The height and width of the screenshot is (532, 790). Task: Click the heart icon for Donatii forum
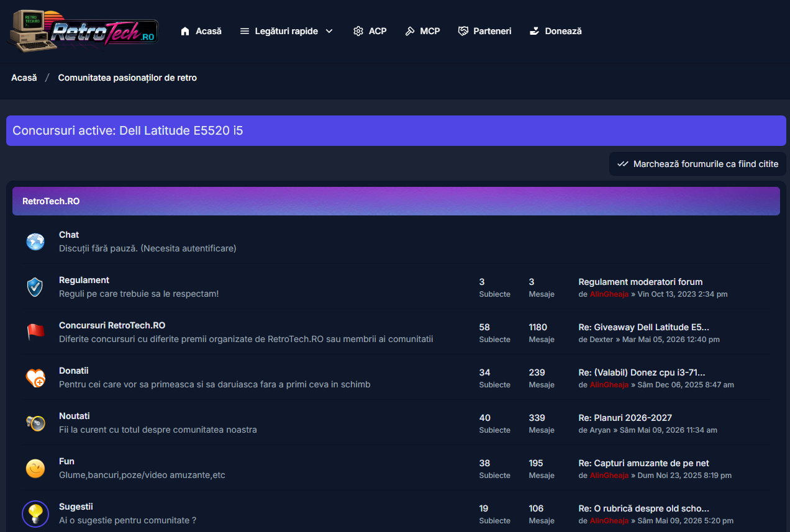point(35,377)
